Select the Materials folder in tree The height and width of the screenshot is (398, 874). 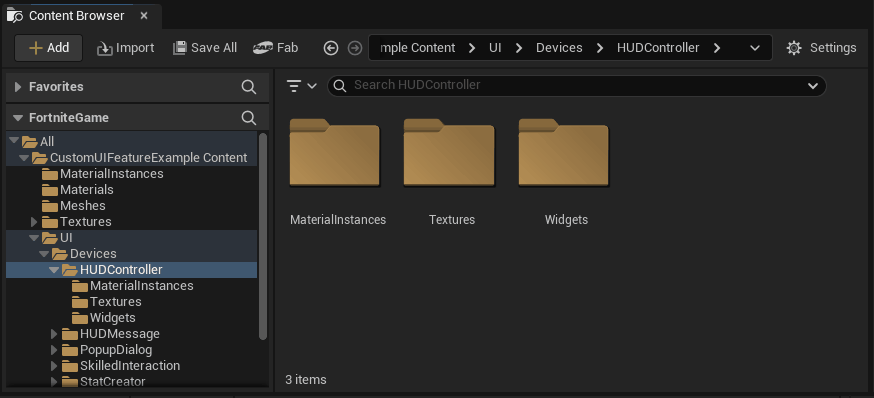pos(132,190)
